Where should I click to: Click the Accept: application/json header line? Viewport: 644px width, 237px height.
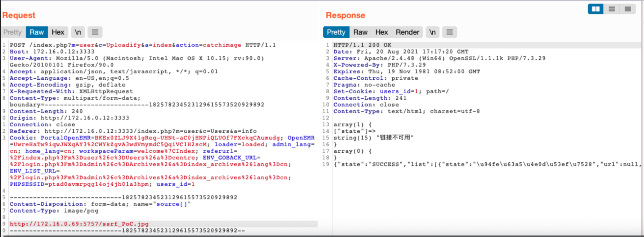pos(114,71)
